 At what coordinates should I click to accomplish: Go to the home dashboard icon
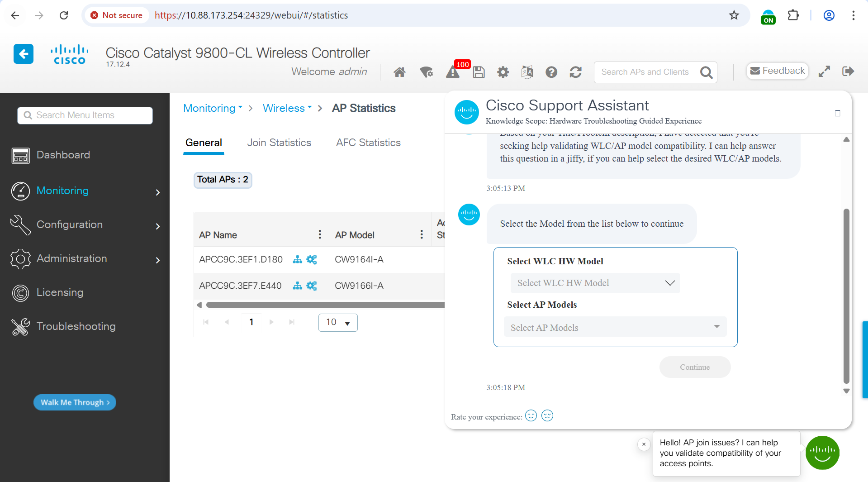pyautogui.click(x=399, y=72)
